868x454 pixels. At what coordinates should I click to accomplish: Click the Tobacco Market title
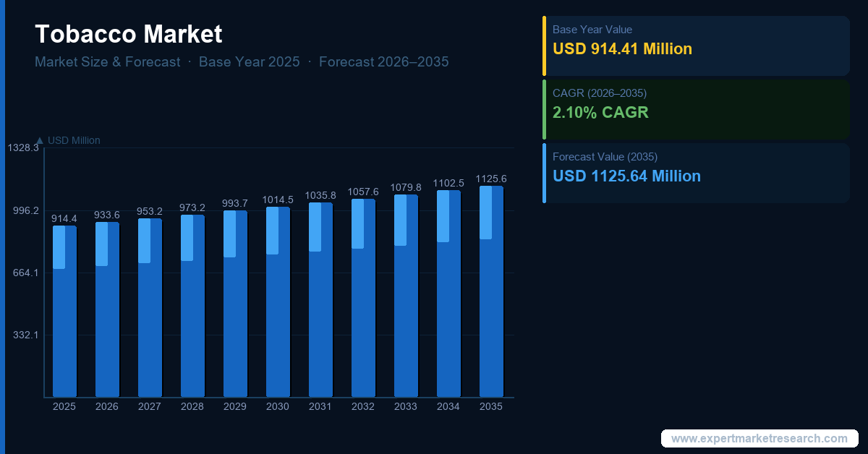129,34
